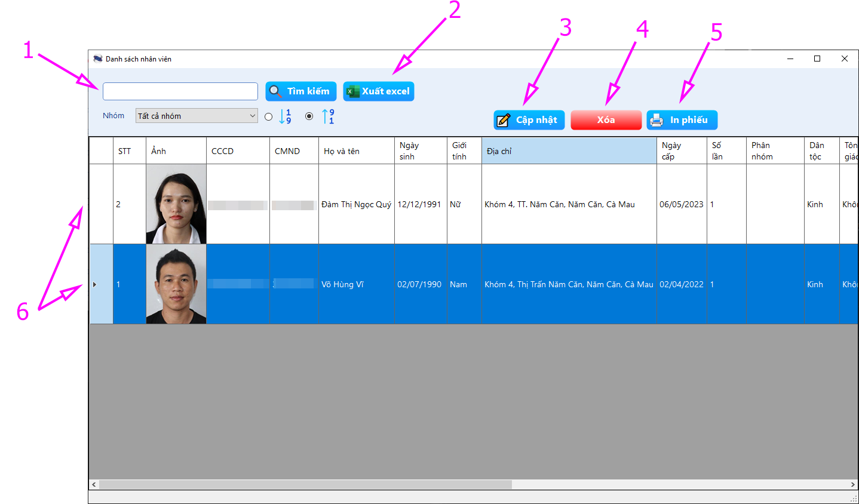Open the Tất cả nhóm group dropdown
The image size is (859, 504).
pos(197,116)
